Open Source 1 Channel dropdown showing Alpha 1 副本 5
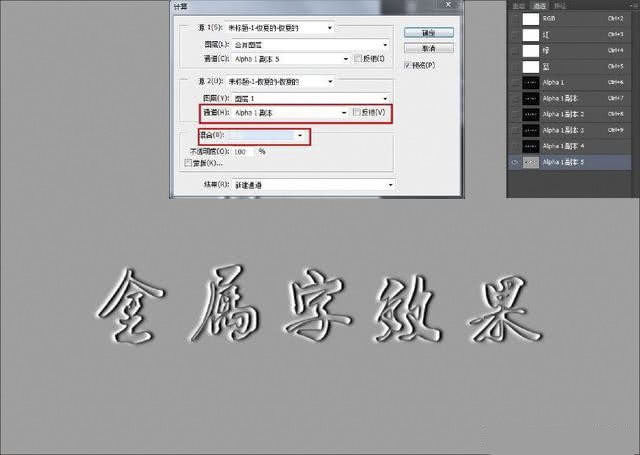This screenshot has height=455, width=640. pos(291,59)
